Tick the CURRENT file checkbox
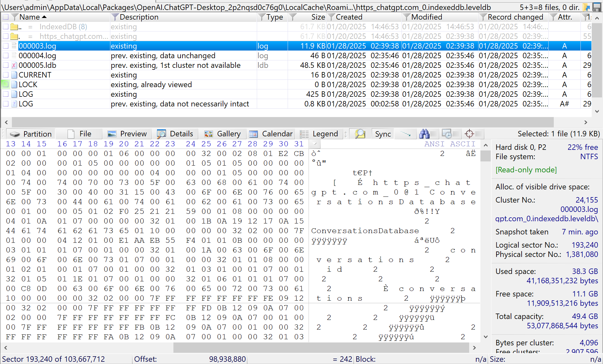This screenshot has height=364, width=603. click(x=5, y=75)
